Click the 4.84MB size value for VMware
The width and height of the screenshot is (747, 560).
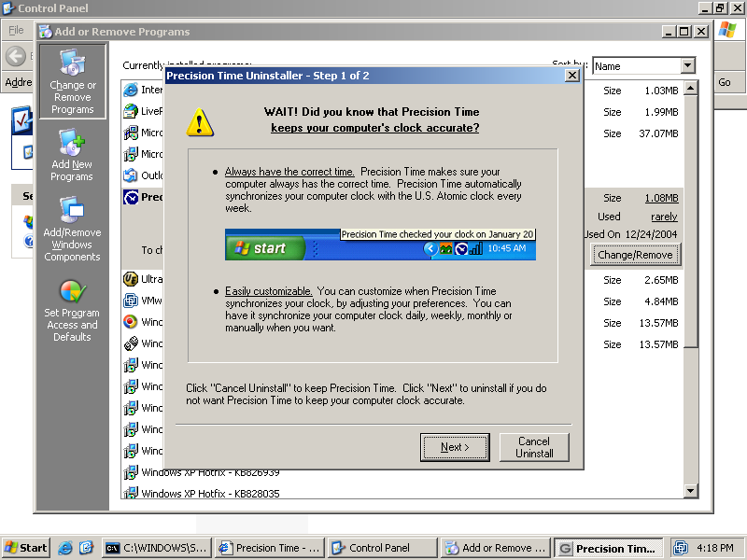click(661, 301)
